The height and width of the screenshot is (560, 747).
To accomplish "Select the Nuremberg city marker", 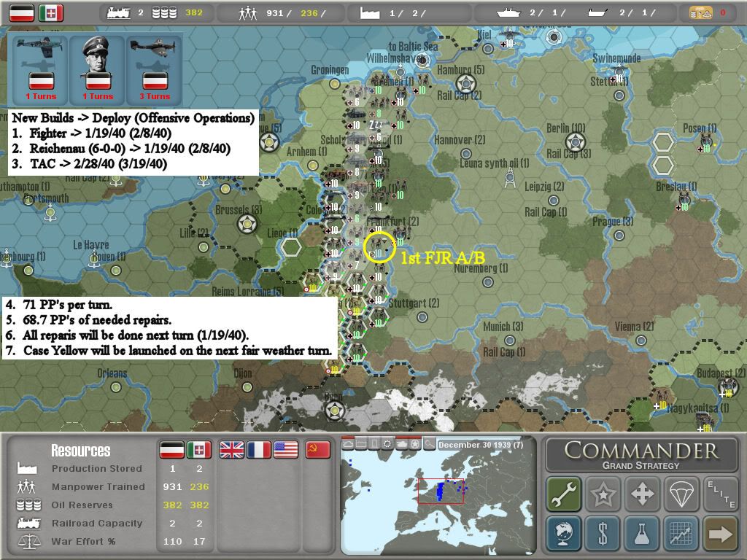I will [488, 282].
